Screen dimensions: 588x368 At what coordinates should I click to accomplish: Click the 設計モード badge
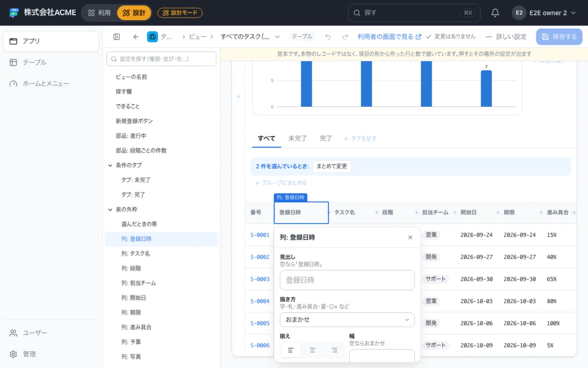tap(180, 13)
